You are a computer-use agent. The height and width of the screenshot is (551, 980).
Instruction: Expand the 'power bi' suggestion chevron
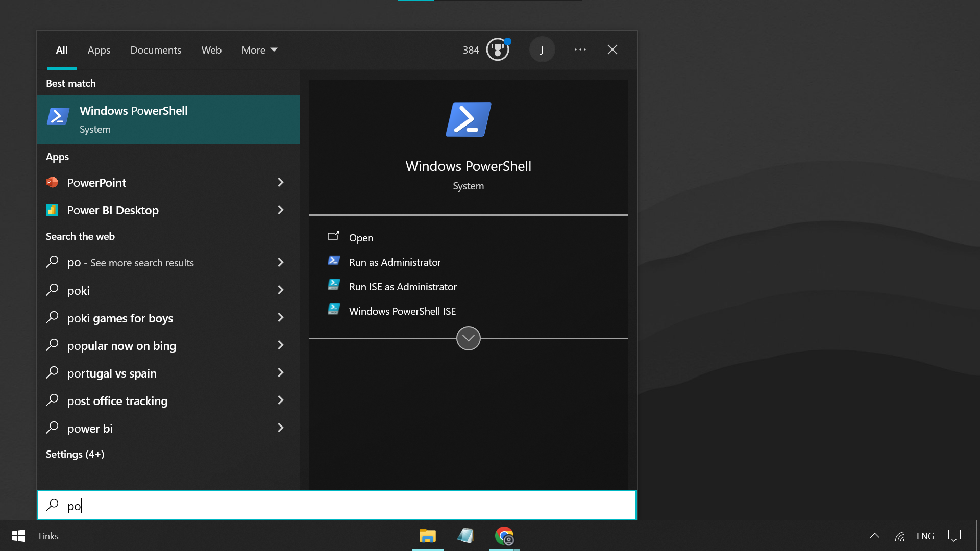tap(280, 428)
